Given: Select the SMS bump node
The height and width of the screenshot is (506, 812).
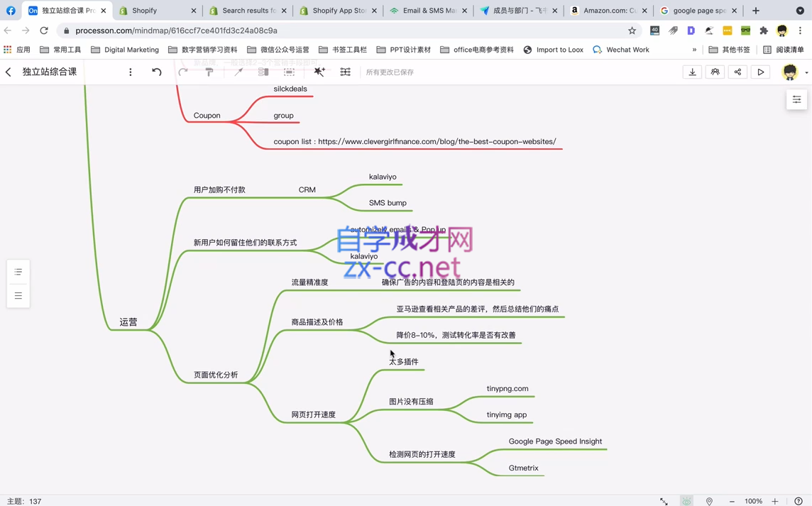Looking at the screenshot, I should [x=388, y=203].
